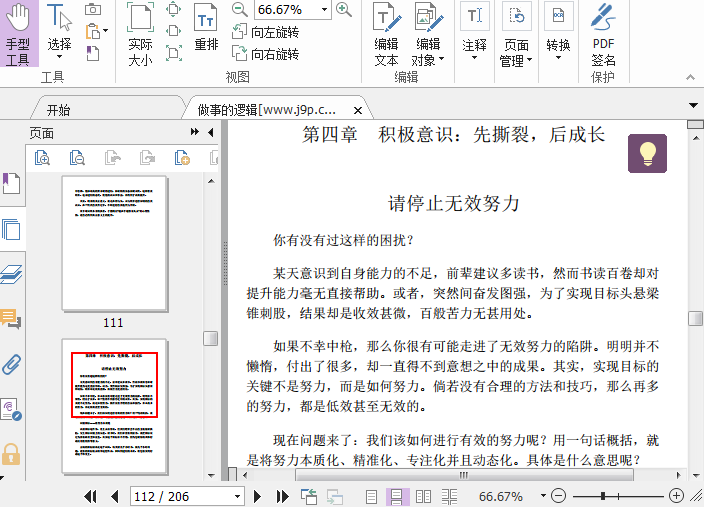Click the document vertical scrollbar thumb

tap(695, 318)
